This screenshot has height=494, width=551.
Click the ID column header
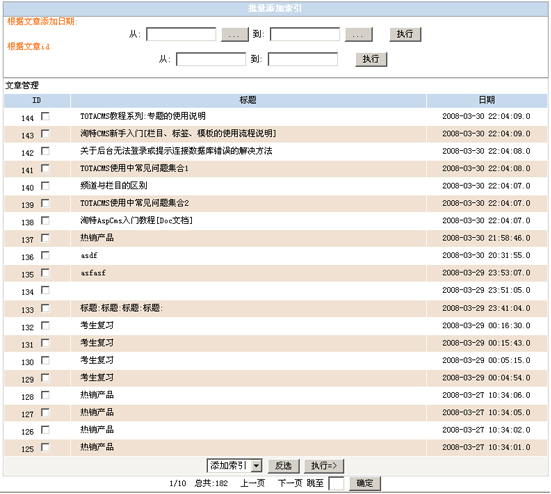37,100
